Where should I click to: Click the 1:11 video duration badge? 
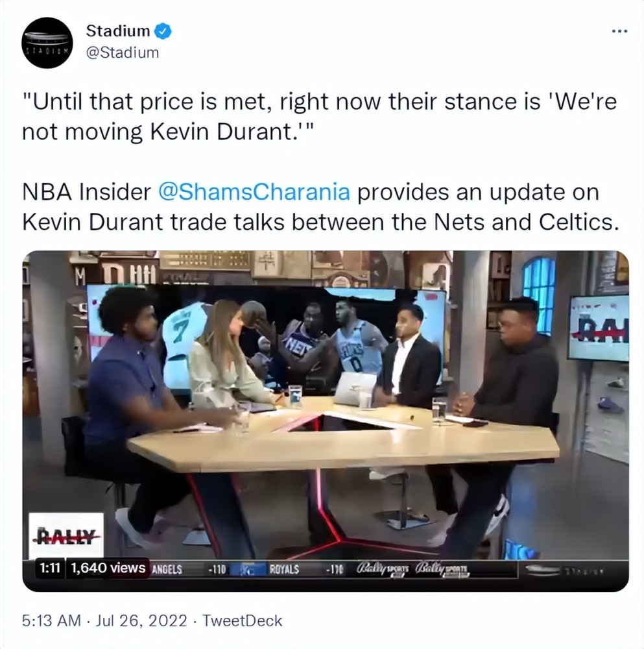[x=50, y=569]
